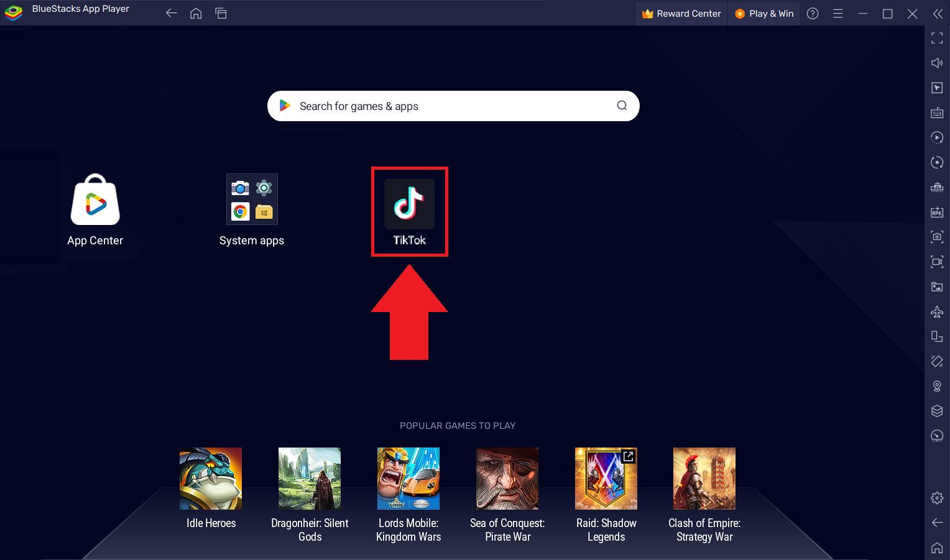Click the search games and apps field
950x560 pixels.
tap(453, 106)
